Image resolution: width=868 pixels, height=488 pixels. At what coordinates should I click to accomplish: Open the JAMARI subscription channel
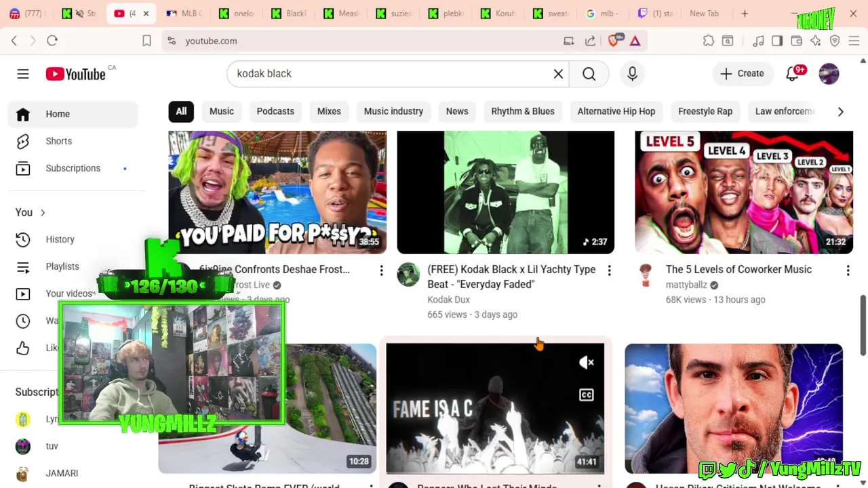coord(73,473)
